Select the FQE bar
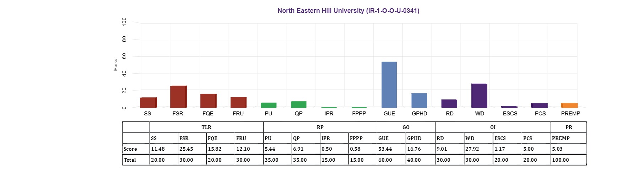The width and height of the screenshot is (644, 182). (209, 101)
